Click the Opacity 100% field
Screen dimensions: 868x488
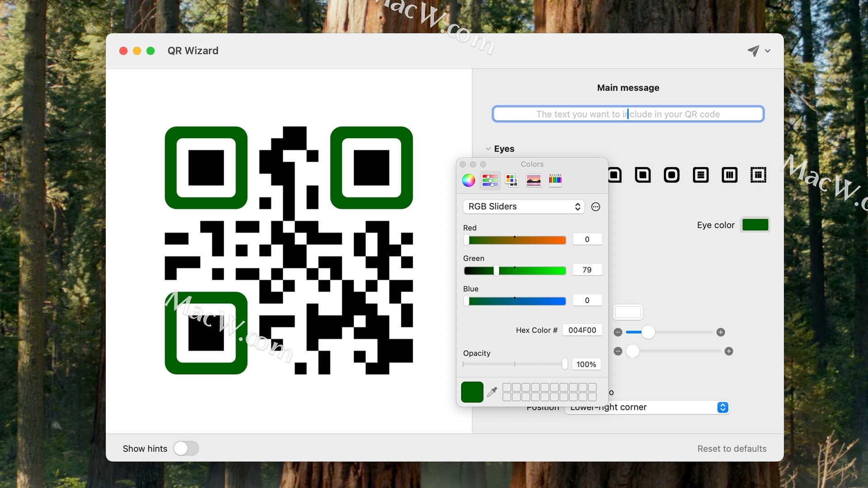pyautogui.click(x=586, y=364)
